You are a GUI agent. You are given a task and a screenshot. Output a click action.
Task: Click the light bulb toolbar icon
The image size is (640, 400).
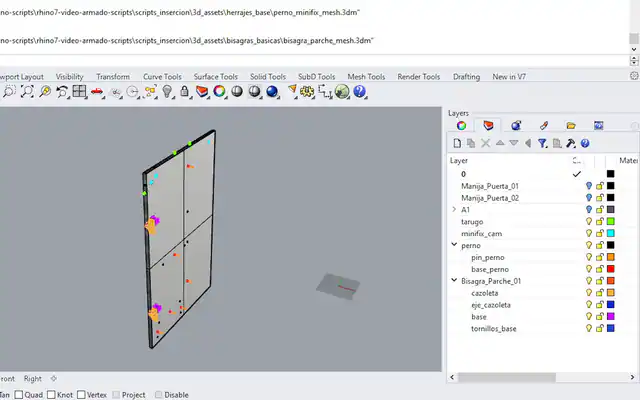[x=167, y=91]
